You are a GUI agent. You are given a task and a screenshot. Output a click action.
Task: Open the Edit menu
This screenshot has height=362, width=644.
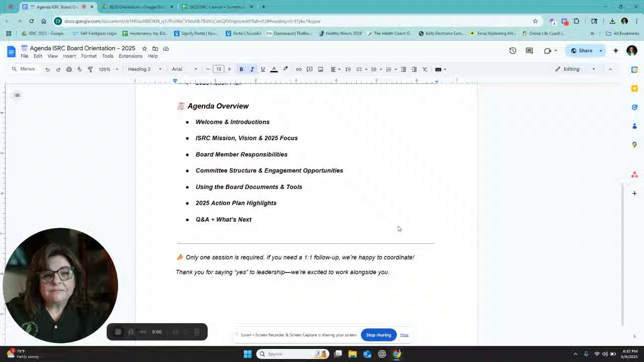[38, 56]
